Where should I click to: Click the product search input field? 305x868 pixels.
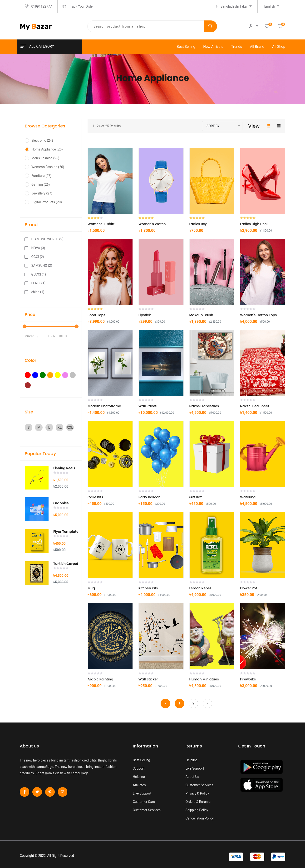pos(146,26)
